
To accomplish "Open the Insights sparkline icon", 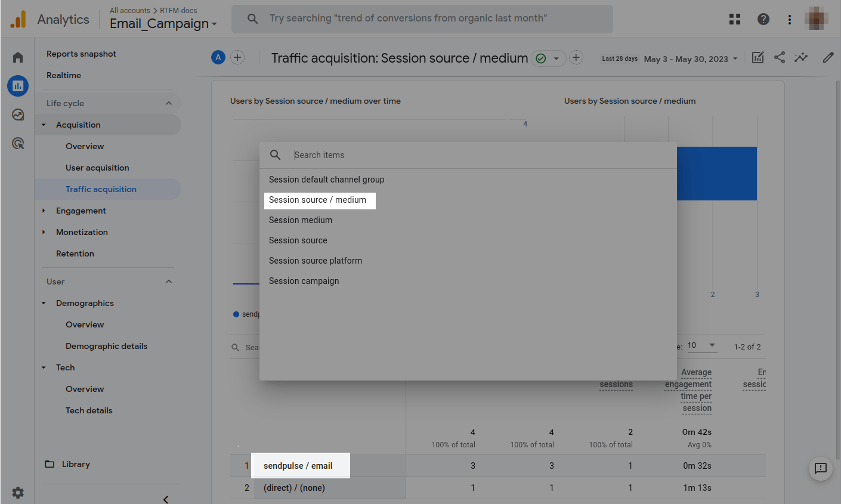I will click(801, 57).
